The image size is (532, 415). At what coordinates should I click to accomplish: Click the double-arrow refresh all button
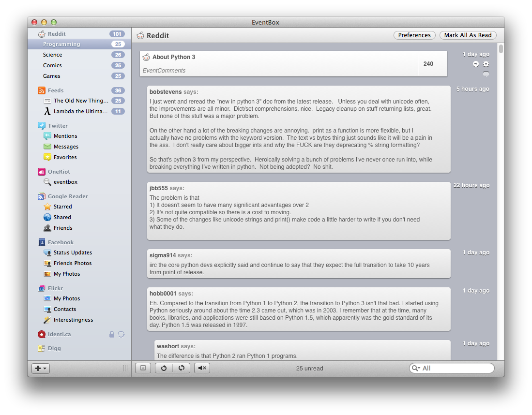[x=182, y=368]
